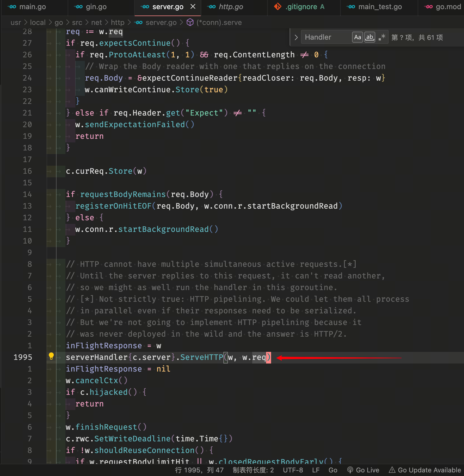
Task: Change tab size in status bar
Action: point(253,470)
